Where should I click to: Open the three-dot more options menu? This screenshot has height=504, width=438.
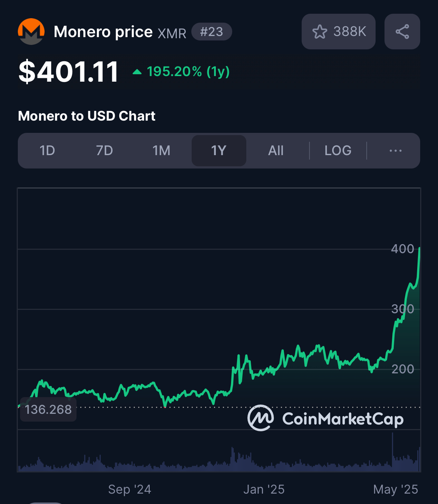tap(395, 151)
